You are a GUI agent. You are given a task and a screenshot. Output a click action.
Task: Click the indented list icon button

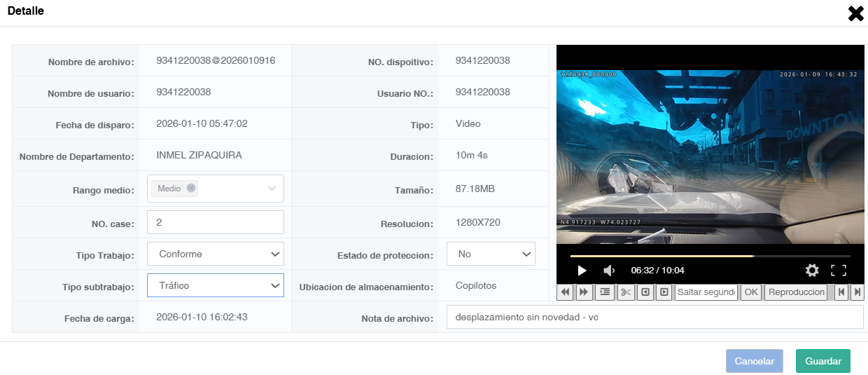606,292
